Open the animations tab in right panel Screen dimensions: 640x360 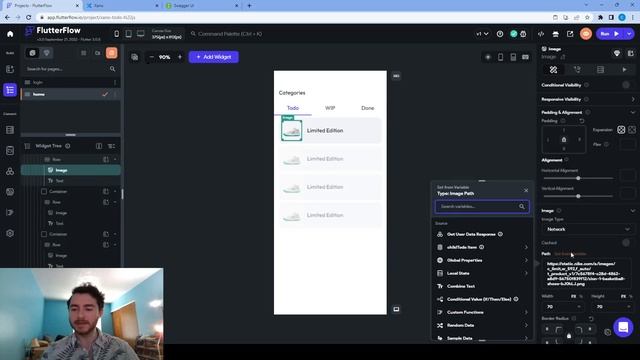tap(624, 70)
